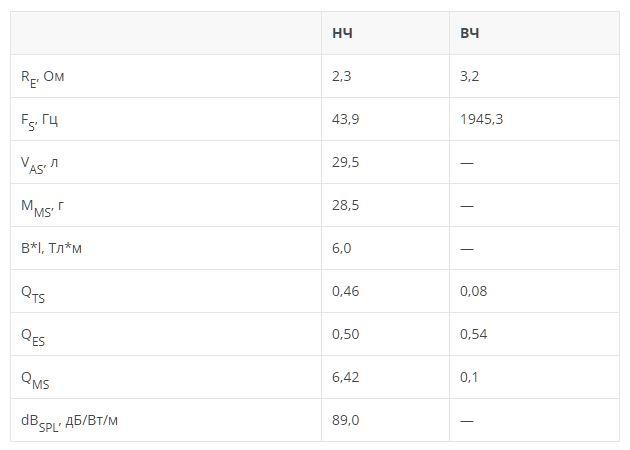The height and width of the screenshot is (450, 630).
Task: Click the QMS НЧ value 6,42
Action: pyautogui.click(x=346, y=377)
